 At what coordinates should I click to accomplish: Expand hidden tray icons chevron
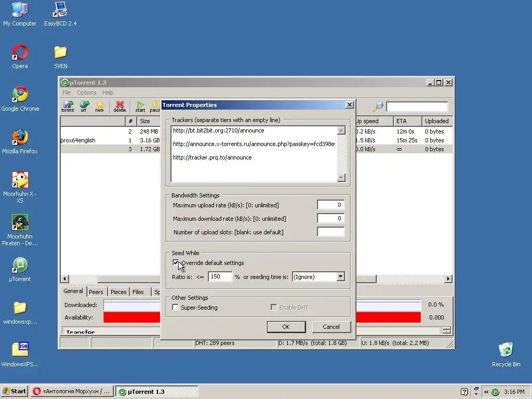point(486,392)
